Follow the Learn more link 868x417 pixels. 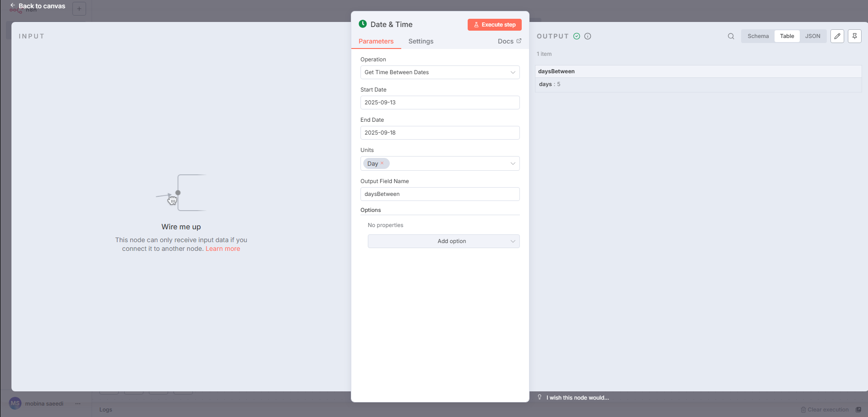[x=223, y=249]
